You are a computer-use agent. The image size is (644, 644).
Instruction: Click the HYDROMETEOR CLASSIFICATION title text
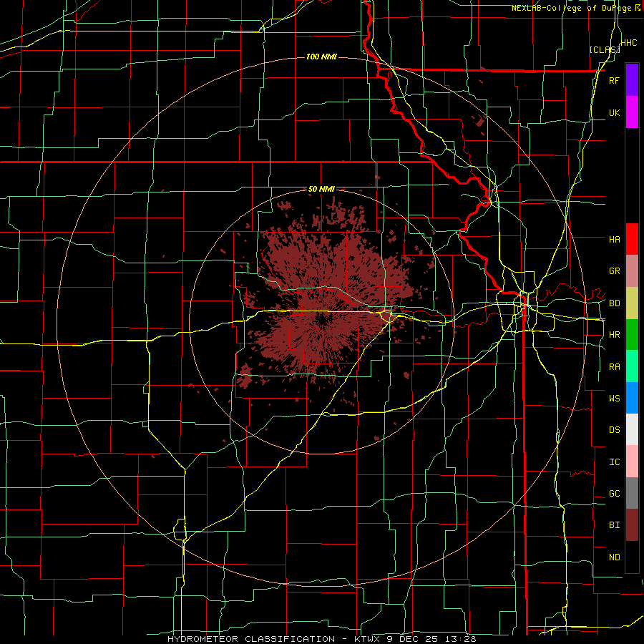pos(251,639)
